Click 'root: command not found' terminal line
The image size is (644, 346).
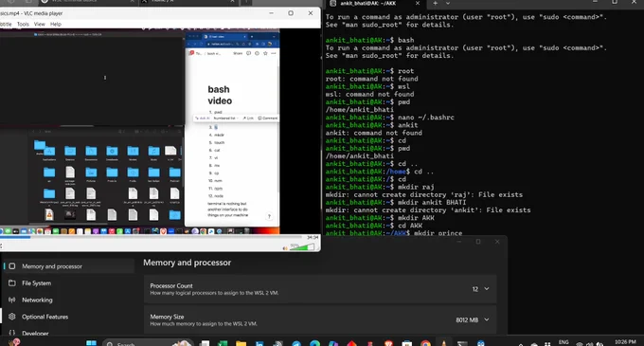[371, 79]
